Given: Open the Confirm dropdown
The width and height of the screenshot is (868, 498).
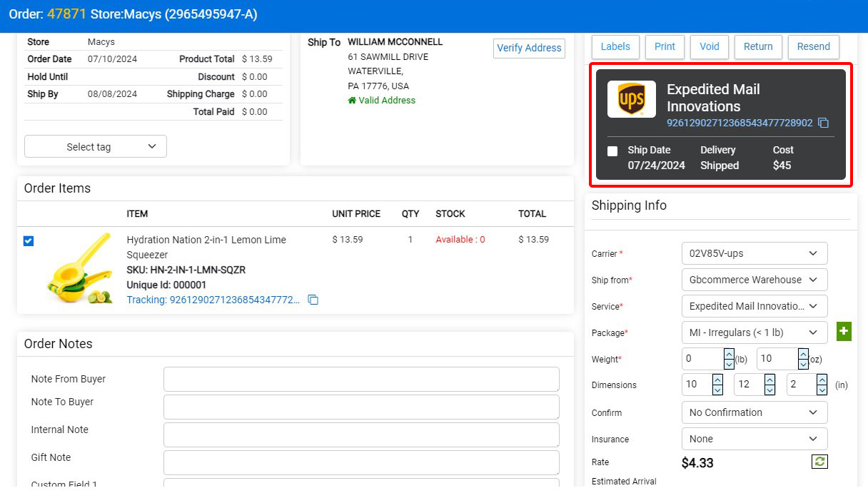Looking at the screenshot, I should click(755, 412).
